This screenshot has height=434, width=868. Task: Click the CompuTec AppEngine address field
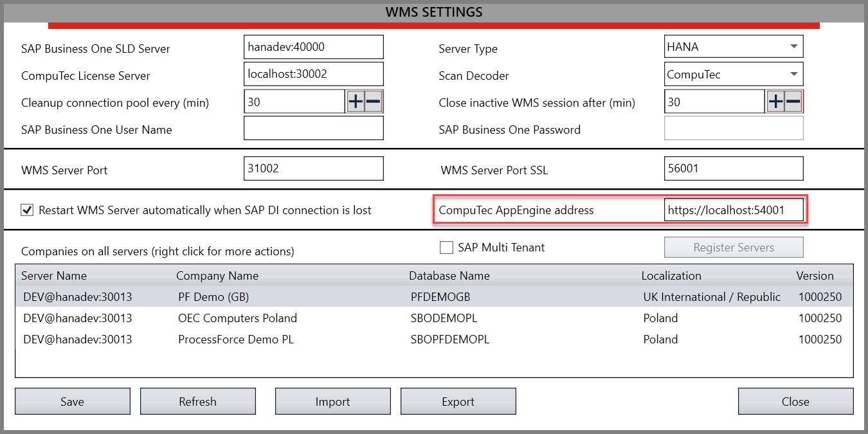click(x=733, y=210)
